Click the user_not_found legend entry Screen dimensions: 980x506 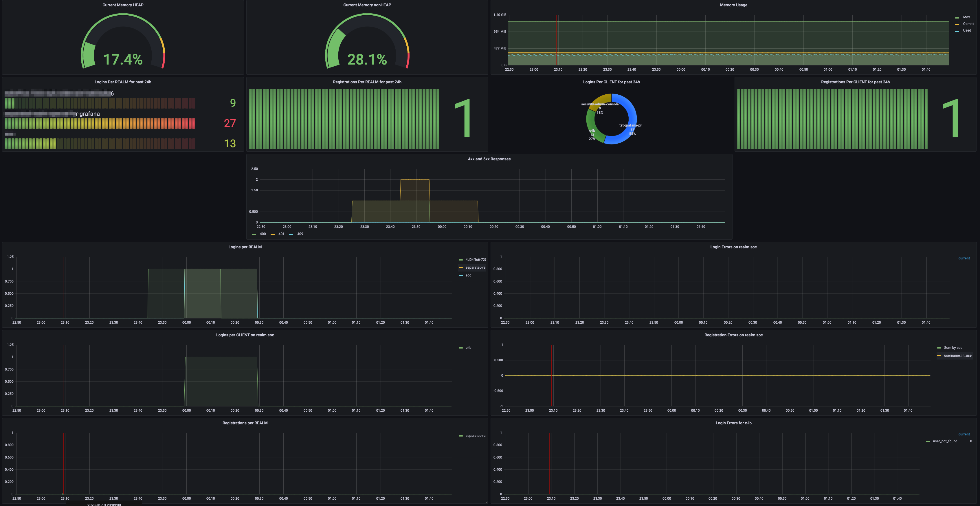coord(945,441)
